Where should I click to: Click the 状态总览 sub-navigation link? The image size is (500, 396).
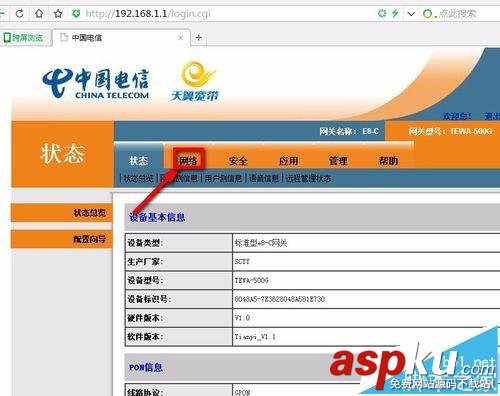pyautogui.click(x=138, y=178)
